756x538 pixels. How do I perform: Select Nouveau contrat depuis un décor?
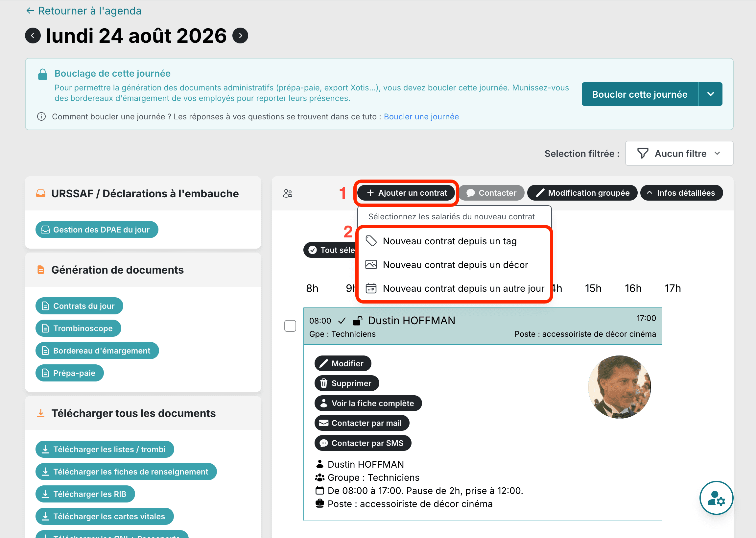coord(454,265)
